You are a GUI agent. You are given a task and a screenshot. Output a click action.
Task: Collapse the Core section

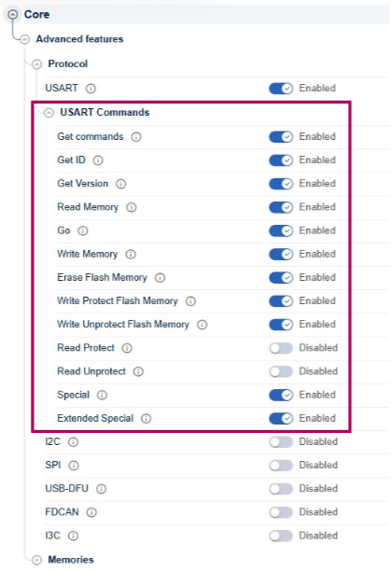[13, 15]
